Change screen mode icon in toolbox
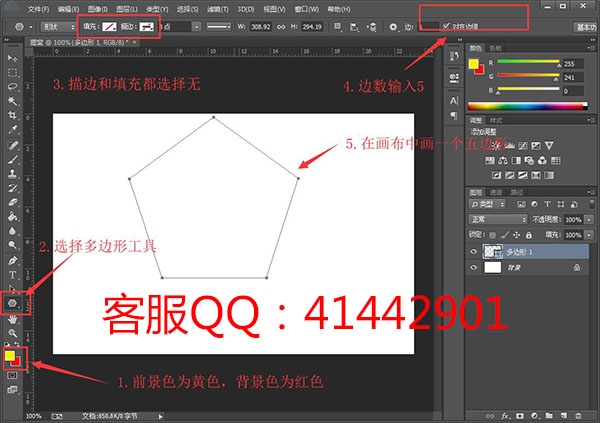600x423 pixels. pos(12,390)
